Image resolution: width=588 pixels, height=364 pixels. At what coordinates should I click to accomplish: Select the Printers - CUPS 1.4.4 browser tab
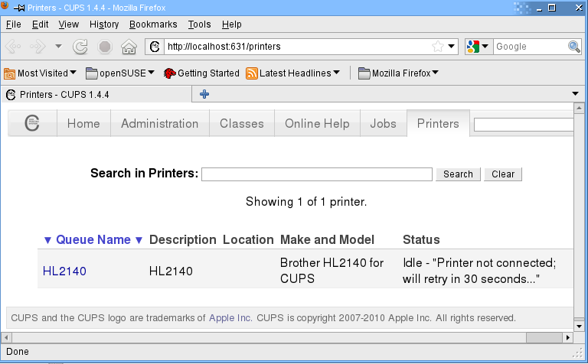pyautogui.click(x=96, y=94)
